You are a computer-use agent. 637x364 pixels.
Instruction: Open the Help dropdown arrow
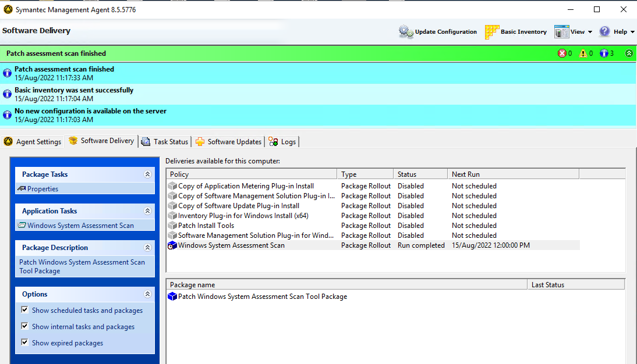point(632,32)
